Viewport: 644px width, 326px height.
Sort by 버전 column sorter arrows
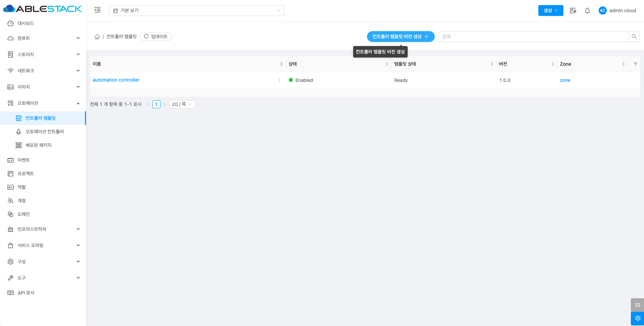(x=553, y=64)
